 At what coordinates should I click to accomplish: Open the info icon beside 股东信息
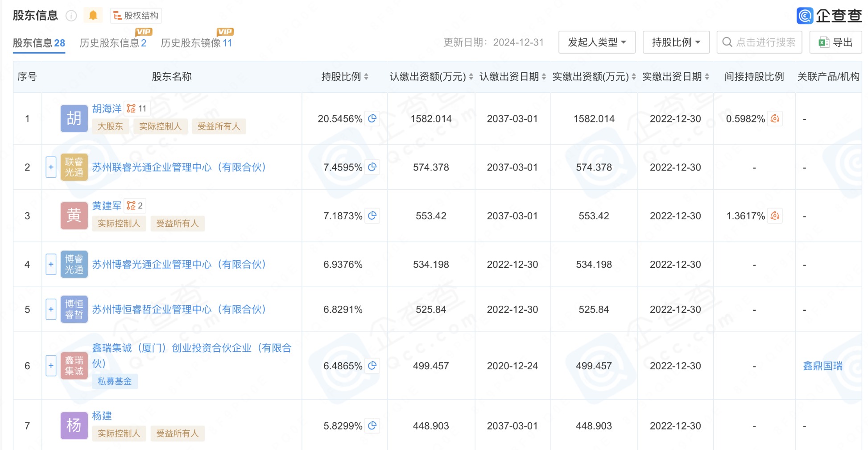71,16
